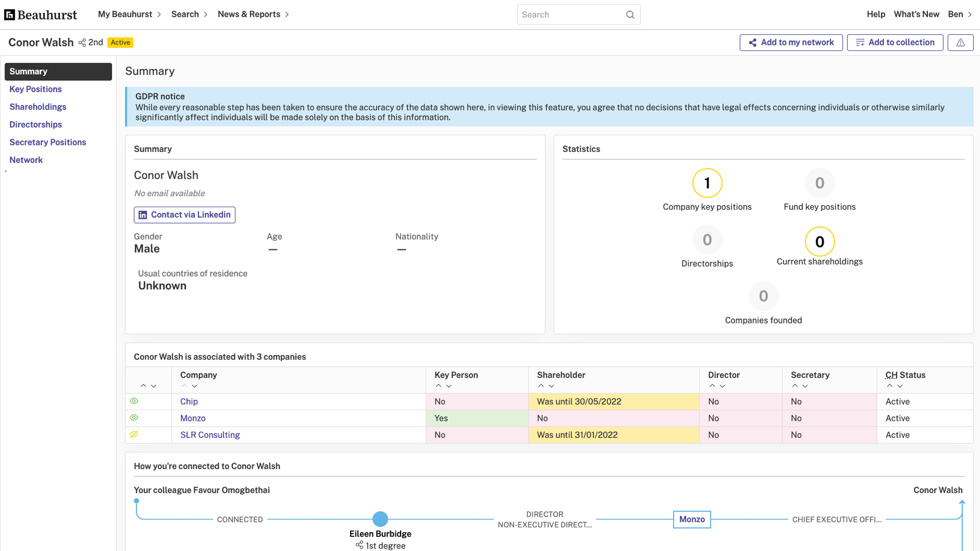Click the search magnifier icon
Image resolution: width=980 pixels, height=551 pixels.
click(630, 15)
